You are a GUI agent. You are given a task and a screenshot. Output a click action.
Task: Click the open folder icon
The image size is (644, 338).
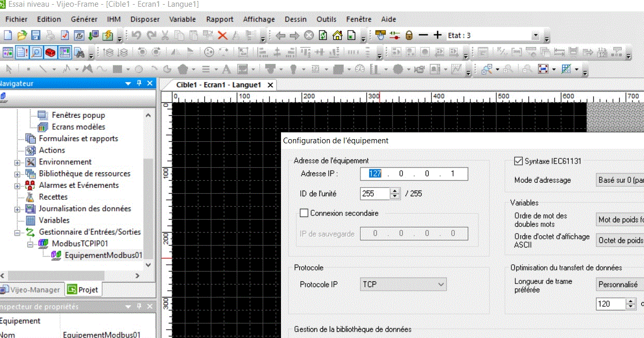pos(22,36)
